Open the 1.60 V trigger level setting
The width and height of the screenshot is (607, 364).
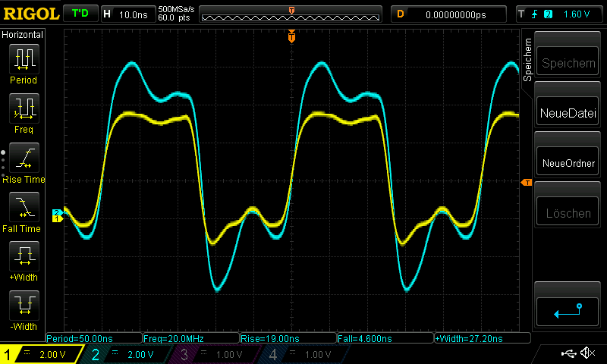pos(575,14)
